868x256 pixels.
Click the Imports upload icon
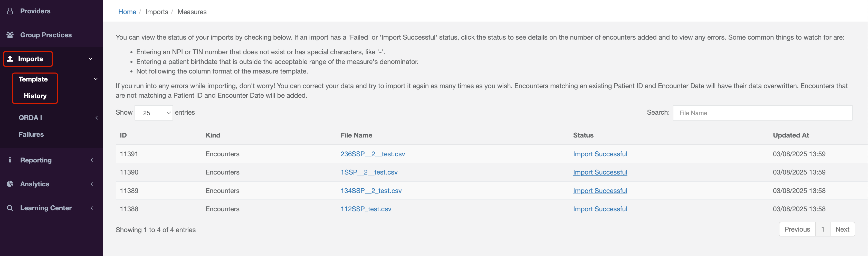[10, 59]
